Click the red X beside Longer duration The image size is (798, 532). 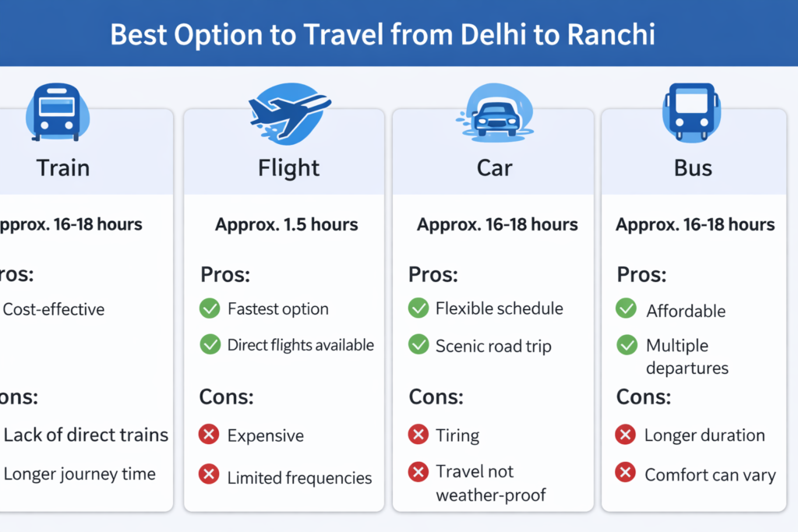(x=626, y=434)
